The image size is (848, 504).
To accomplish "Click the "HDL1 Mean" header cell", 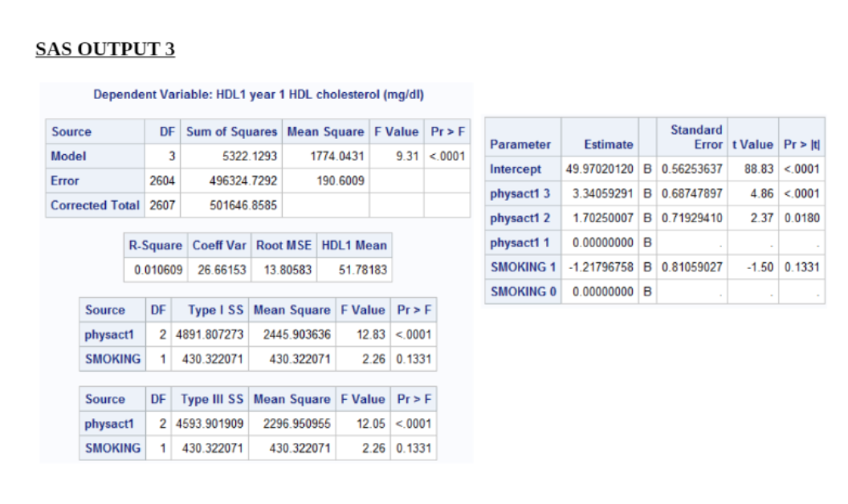I will point(354,246).
